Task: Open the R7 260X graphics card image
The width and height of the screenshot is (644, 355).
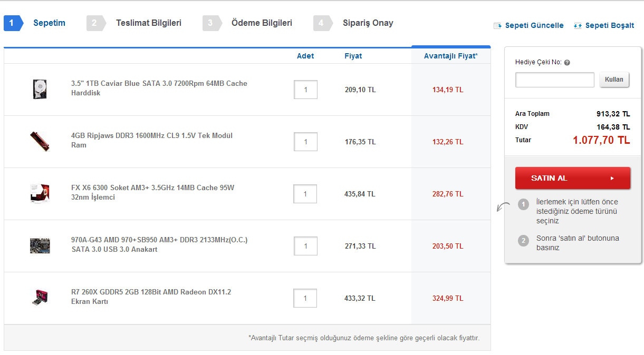Action: tap(40, 298)
